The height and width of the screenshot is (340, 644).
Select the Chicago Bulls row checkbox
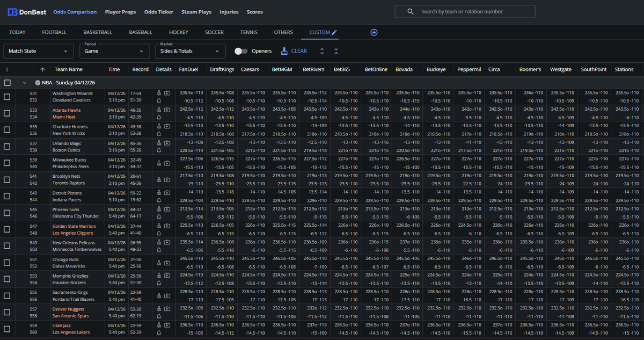pos(7,263)
